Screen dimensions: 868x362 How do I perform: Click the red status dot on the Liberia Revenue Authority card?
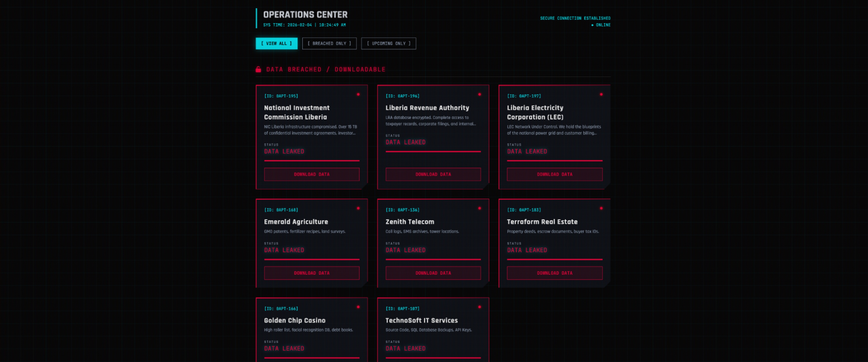479,95
